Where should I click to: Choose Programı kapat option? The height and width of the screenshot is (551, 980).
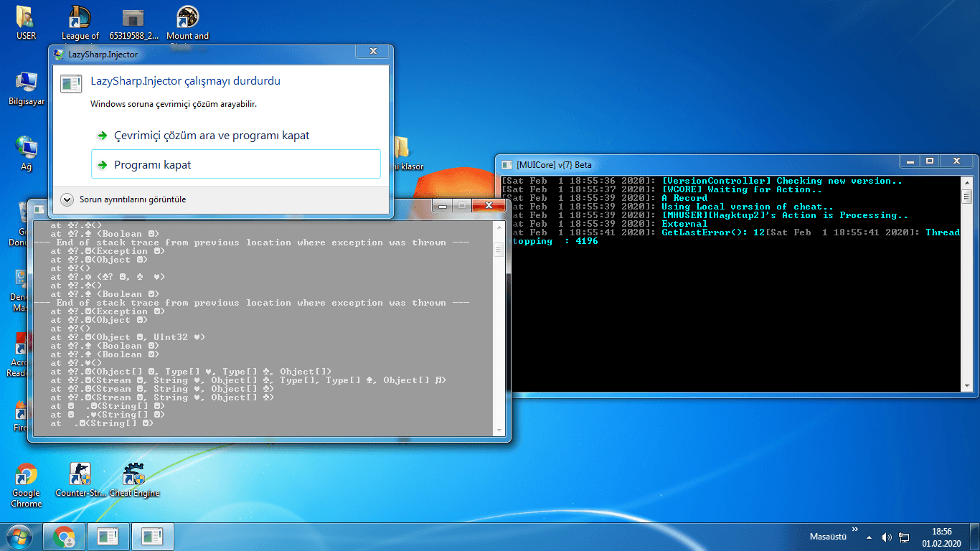236,164
